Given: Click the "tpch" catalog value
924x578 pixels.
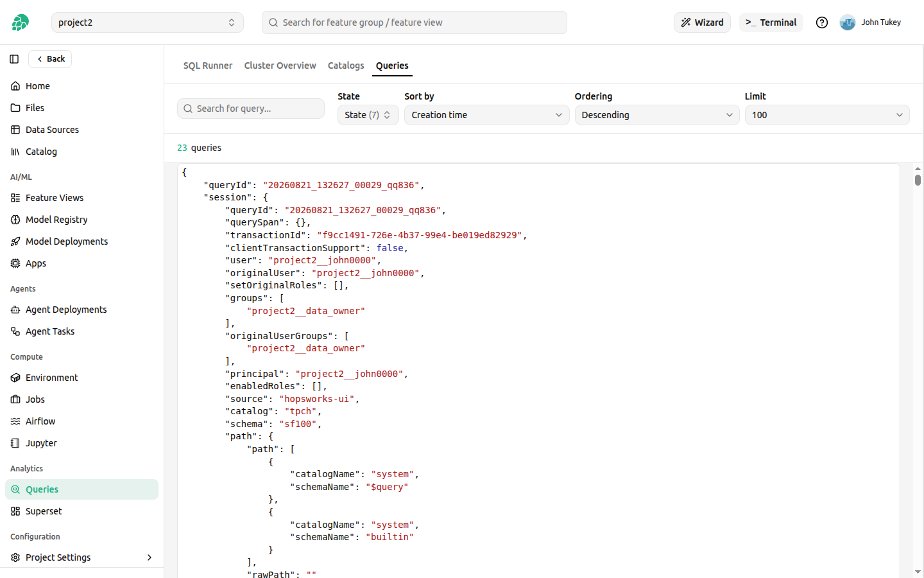Looking at the screenshot, I should 301,411.
